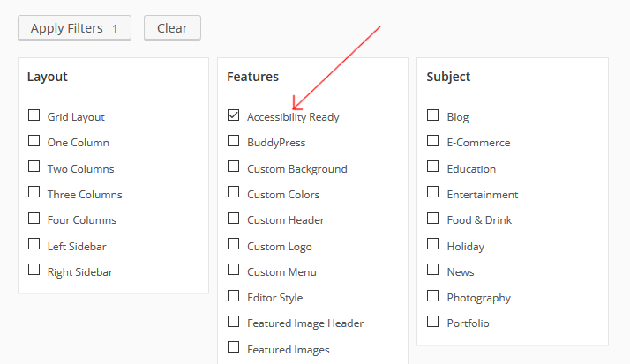Image resolution: width=630 pixels, height=364 pixels.
Task: Check the One Column option
Action: (x=34, y=141)
